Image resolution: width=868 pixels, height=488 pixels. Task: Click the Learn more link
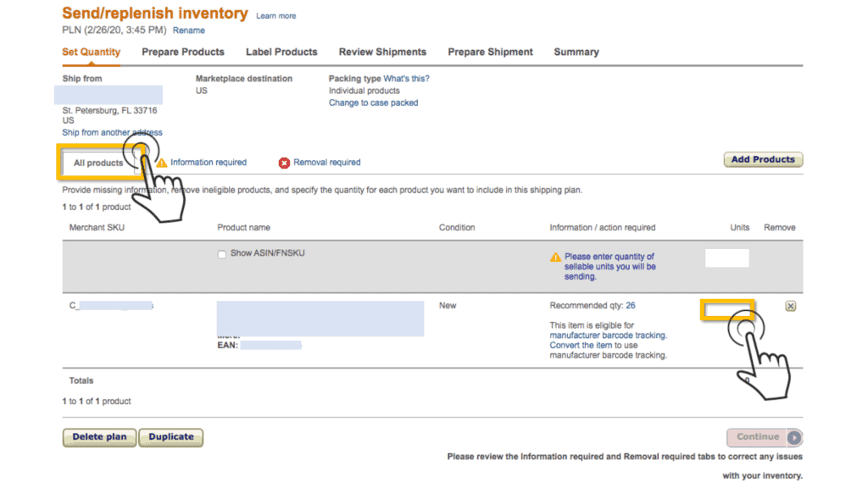tap(276, 16)
